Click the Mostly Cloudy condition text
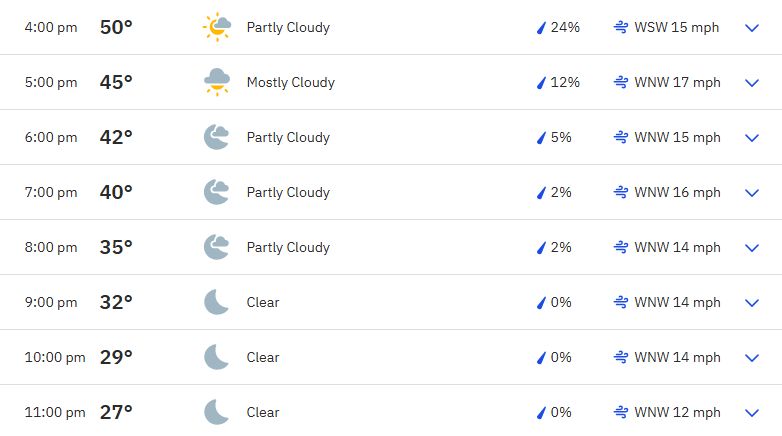The height and width of the screenshot is (436, 782). tap(291, 82)
